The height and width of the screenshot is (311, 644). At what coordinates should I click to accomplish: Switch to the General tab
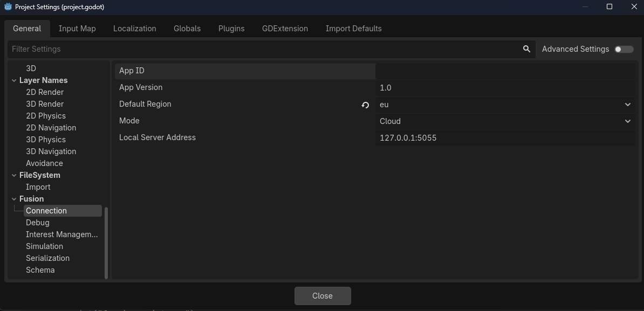[x=27, y=29]
